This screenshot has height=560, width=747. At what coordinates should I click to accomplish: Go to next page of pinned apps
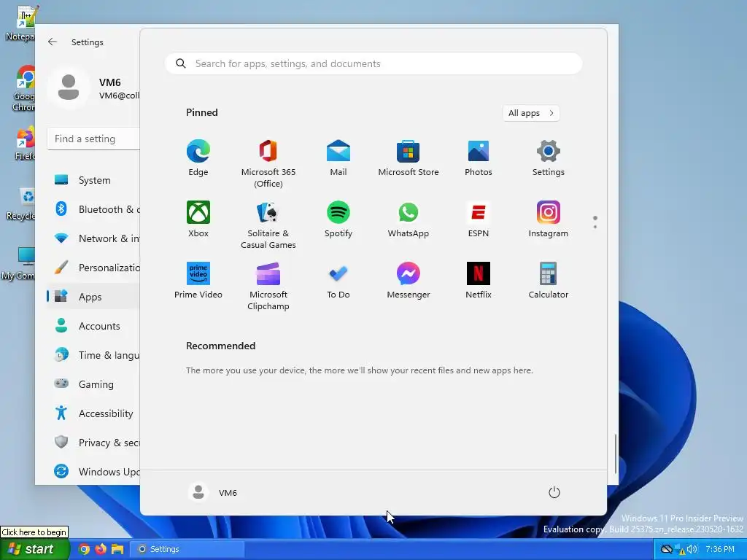pyautogui.click(x=595, y=226)
